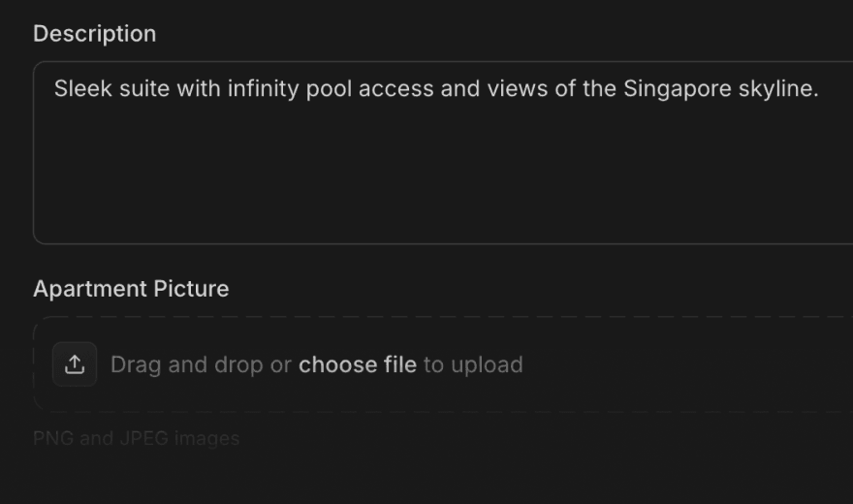Screen dimensions: 853x504
Task: Click the "to upload" text in dropzone
Action: pyautogui.click(x=473, y=364)
